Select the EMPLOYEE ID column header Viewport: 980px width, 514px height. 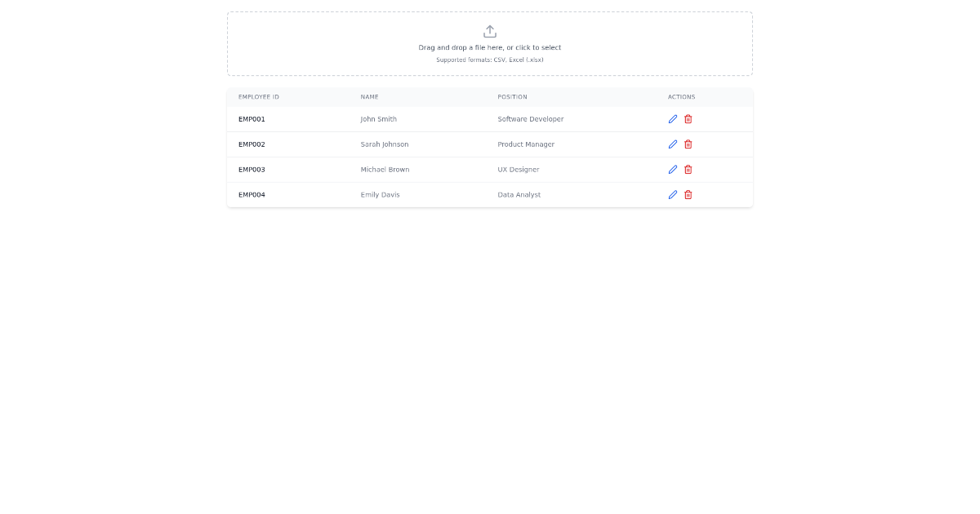(x=259, y=96)
